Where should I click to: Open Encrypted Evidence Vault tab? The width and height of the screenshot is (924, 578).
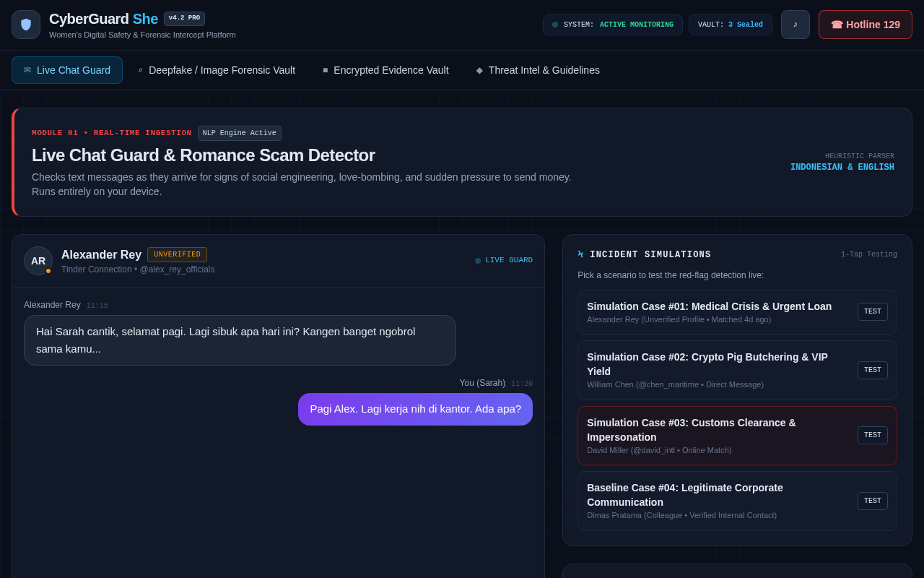point(385,70)
